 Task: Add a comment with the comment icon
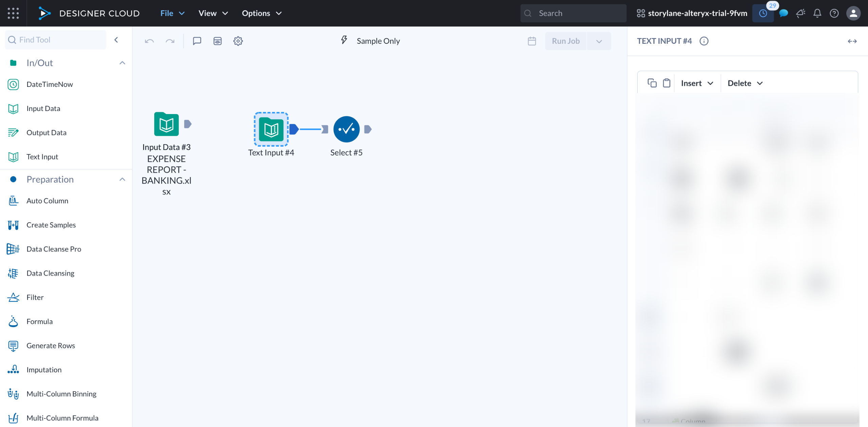pyautogui.click(x=197, y=41)
